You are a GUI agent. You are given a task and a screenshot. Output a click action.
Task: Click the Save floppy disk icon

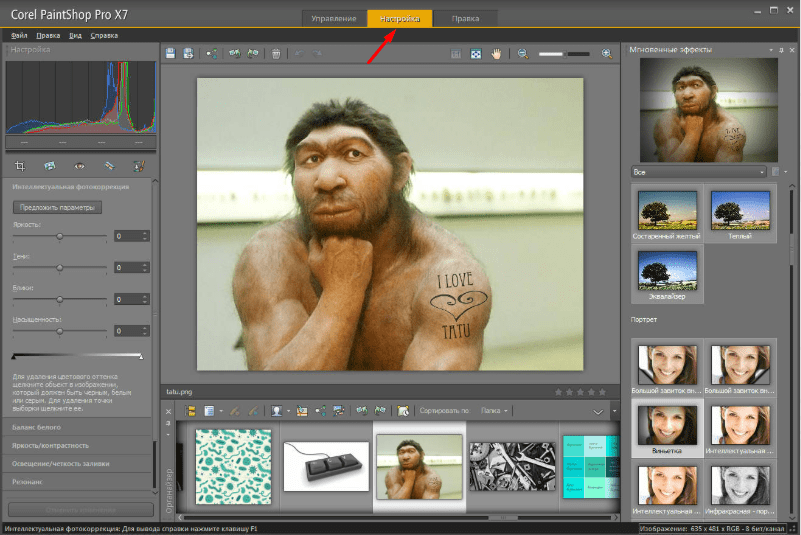click(x=171, y=53)
